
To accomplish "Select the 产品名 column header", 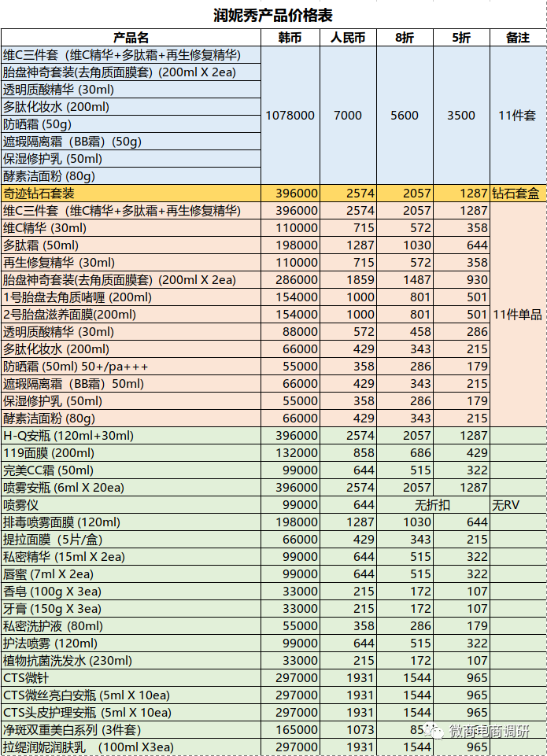I will point(131,38).
